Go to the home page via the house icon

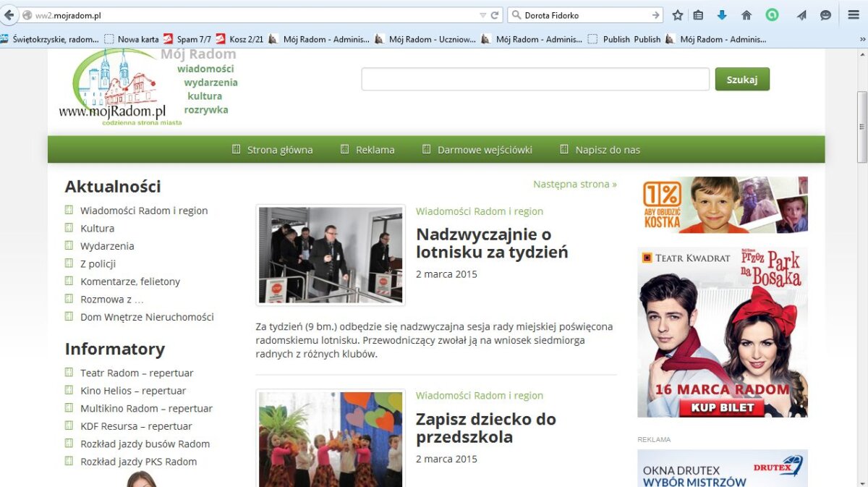(746, 15)
